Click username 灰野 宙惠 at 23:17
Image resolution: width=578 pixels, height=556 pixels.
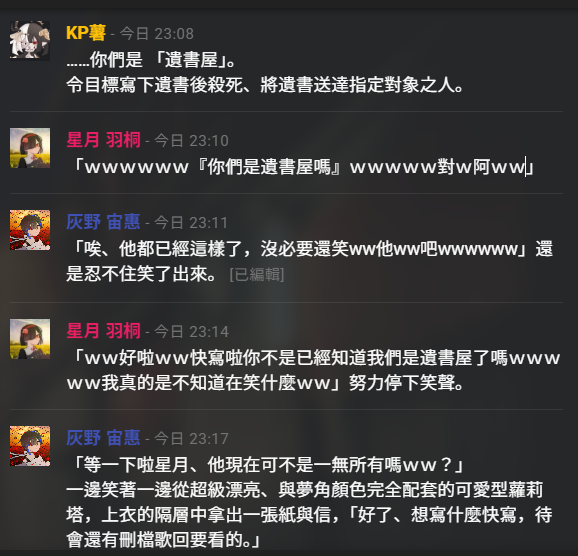click(103, 438)
